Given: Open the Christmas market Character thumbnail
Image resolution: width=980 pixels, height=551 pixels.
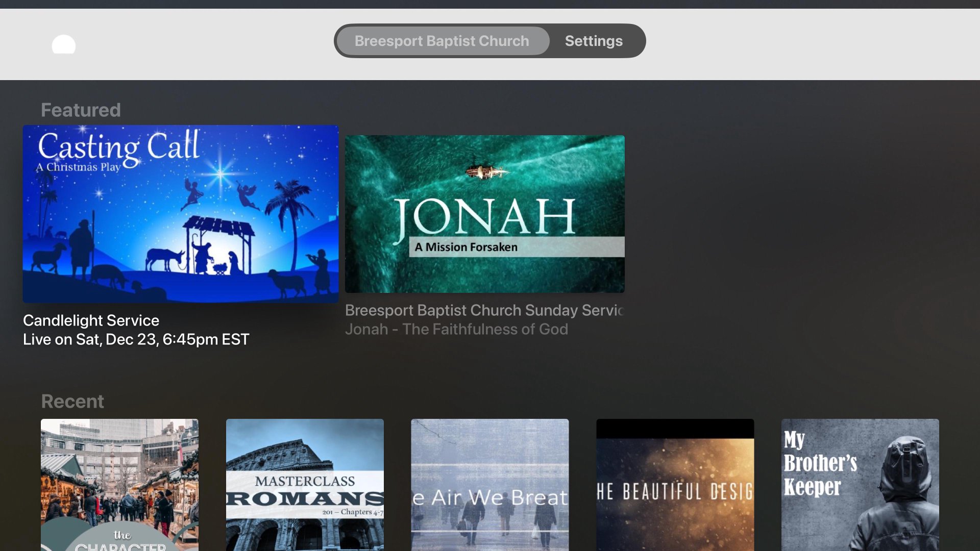Looking at the screenshot, I should (x=119, y=485).
